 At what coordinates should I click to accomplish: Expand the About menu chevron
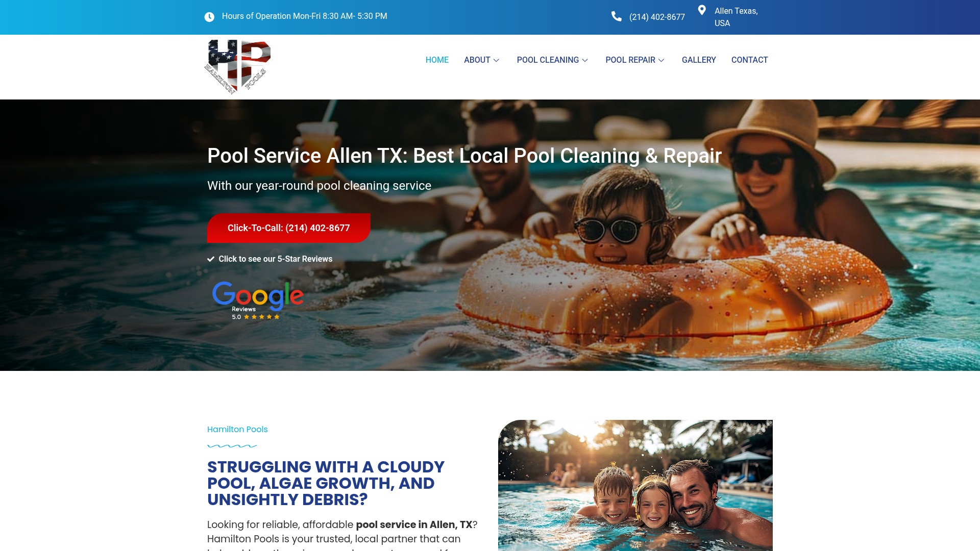(496, 60)
